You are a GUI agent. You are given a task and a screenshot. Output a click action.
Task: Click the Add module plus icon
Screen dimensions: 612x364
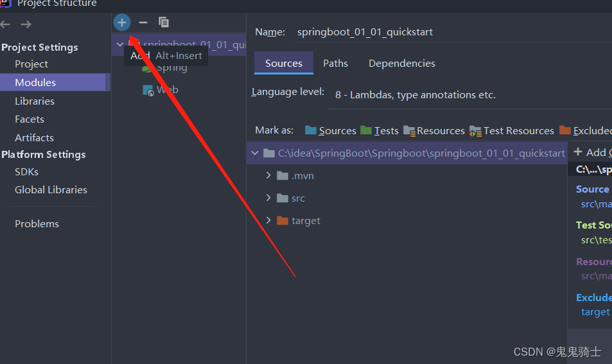tap(122, 22)
